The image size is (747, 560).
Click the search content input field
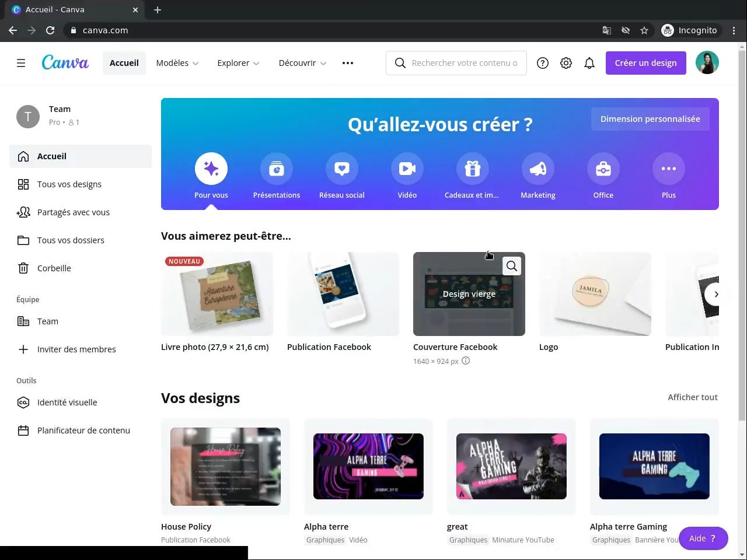456,63
